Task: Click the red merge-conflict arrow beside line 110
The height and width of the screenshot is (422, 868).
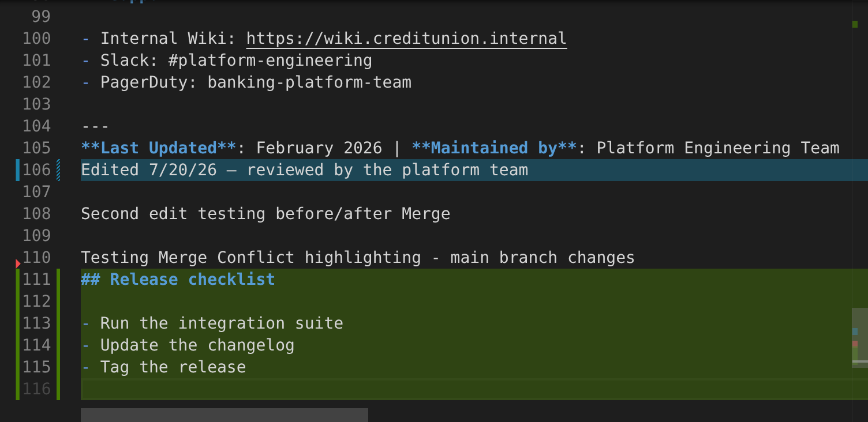Action: (18, 263)
